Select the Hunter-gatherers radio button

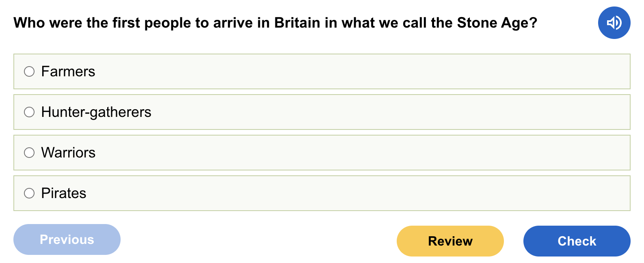[29, 112]
